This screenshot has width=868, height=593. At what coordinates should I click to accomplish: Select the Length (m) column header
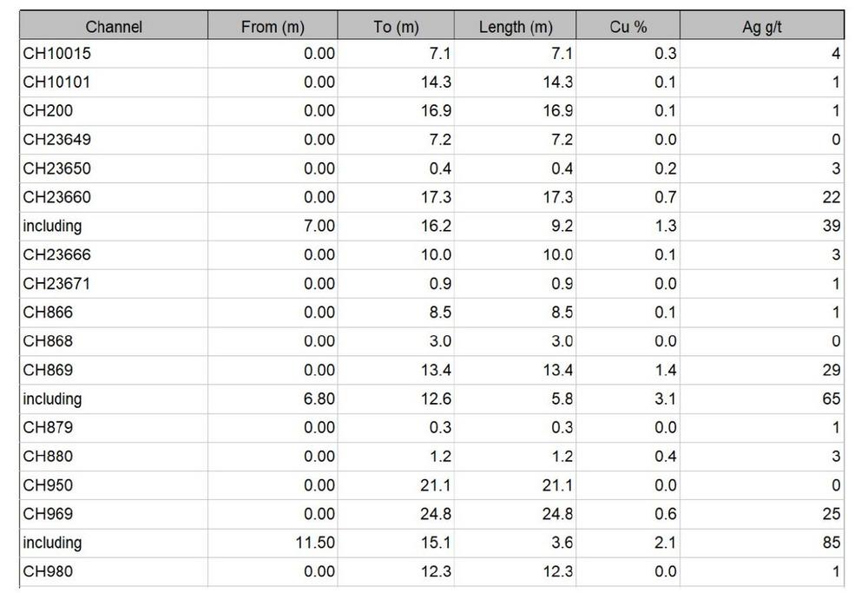[515, 26]
